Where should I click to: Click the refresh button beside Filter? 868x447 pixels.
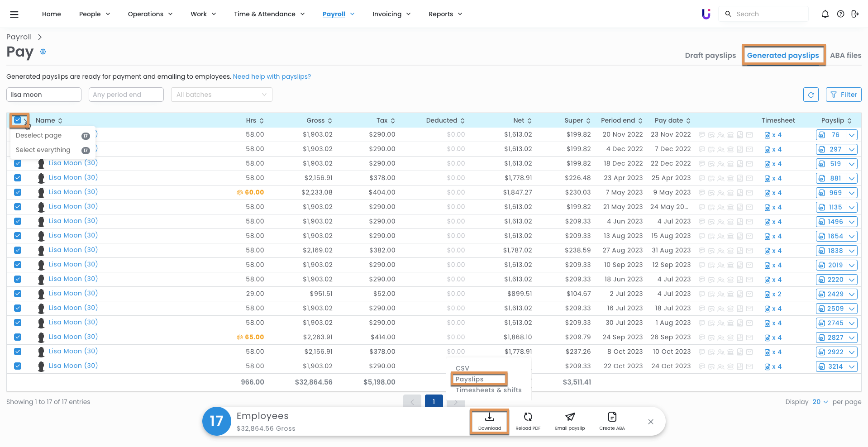coord(811,95)
